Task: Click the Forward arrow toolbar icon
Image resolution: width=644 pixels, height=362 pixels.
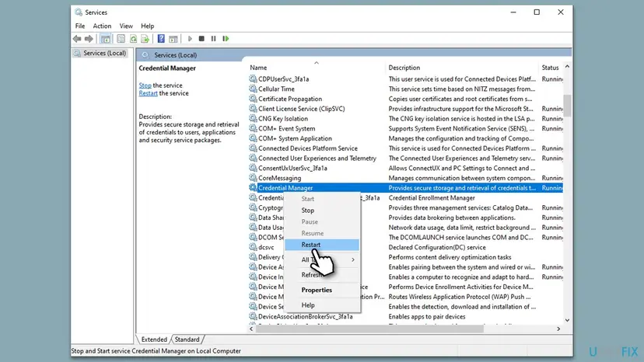Action: [x=89, y=39]
